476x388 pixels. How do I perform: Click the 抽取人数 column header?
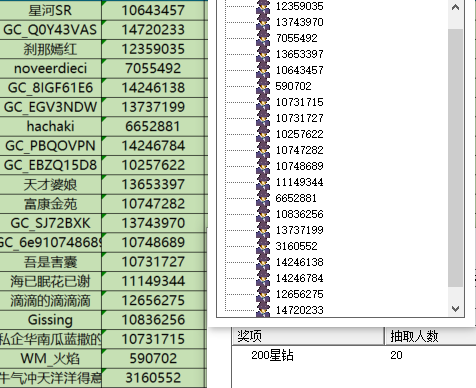coord(430,336)
